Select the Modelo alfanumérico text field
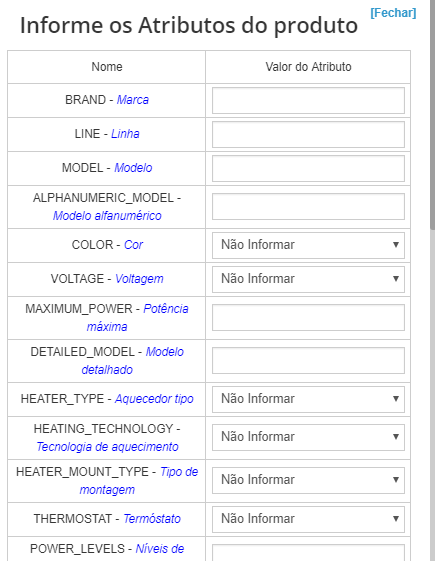Screen dimensions: 435x561 [308, 207]
